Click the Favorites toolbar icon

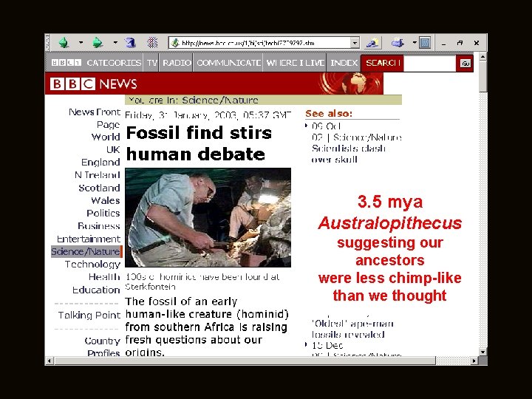[373, 43]
